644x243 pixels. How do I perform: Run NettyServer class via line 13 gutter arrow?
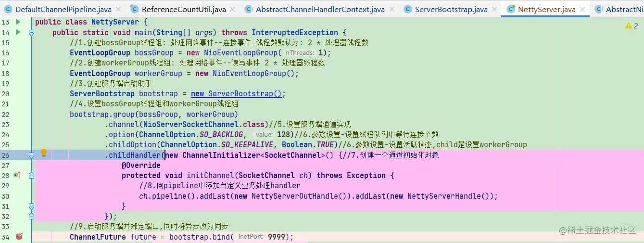tap(18, 22)
